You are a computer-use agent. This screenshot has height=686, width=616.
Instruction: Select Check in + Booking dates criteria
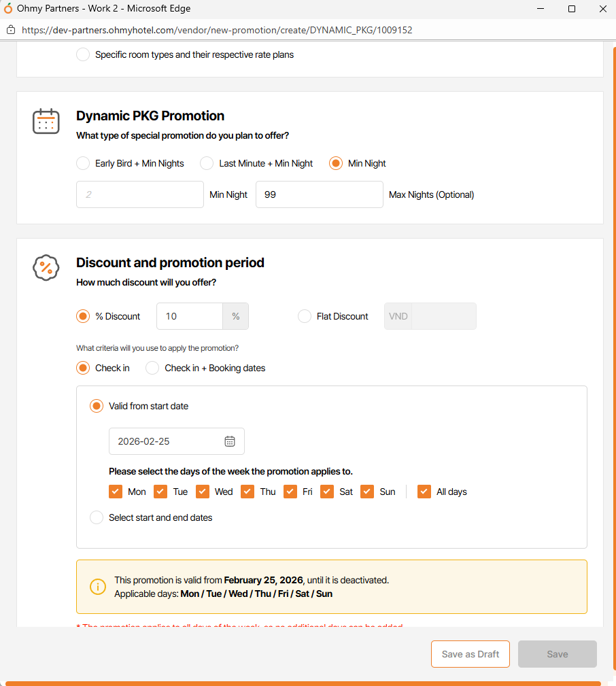152,368
